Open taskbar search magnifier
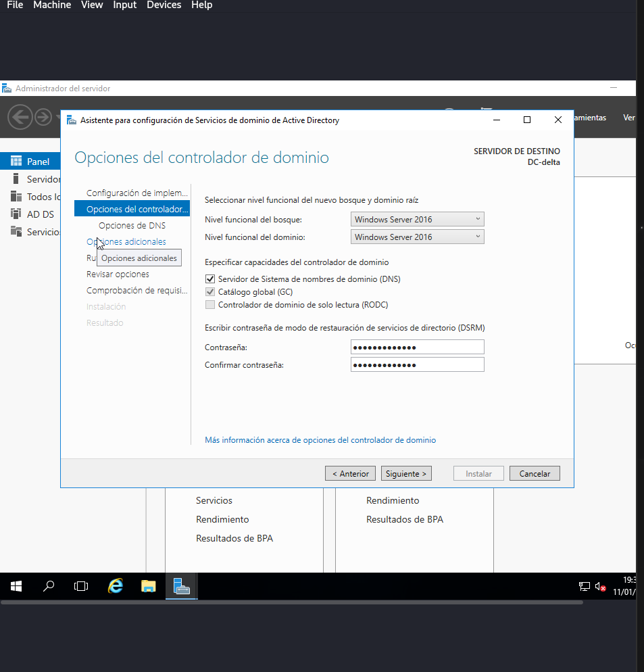644x672 pixels. click(49, 586)
